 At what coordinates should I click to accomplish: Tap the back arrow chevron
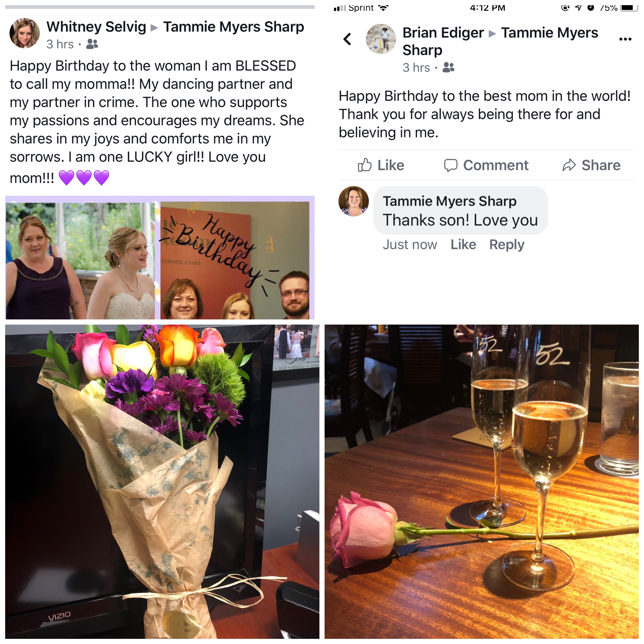[347, 39]
